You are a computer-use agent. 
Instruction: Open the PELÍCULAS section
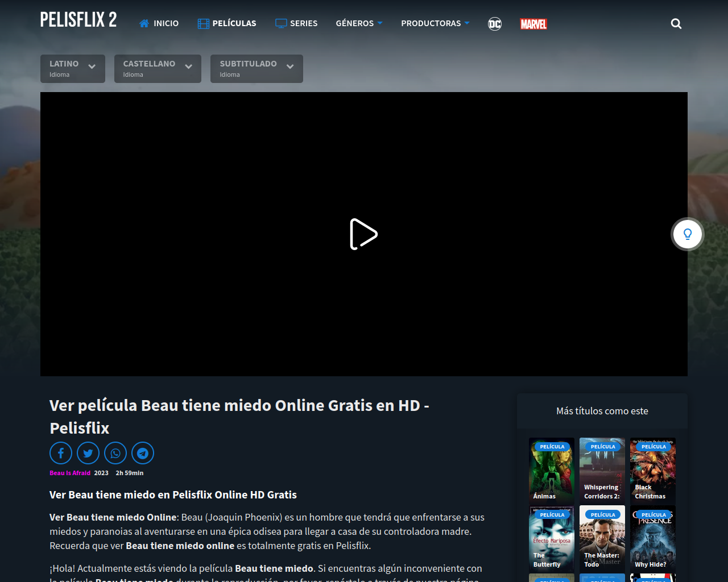coord(227,23)
